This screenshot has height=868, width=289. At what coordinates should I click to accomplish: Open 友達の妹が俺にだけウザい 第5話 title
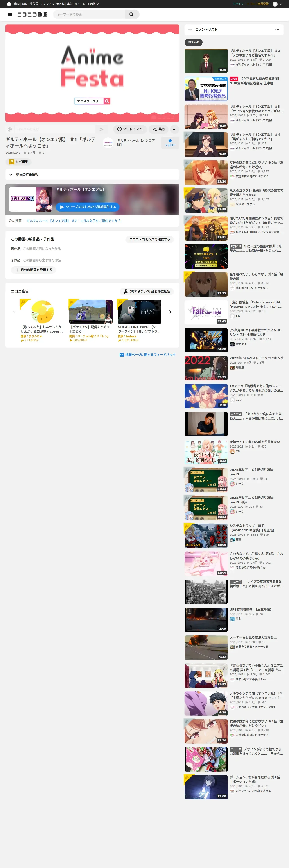(x=256, y=165)
